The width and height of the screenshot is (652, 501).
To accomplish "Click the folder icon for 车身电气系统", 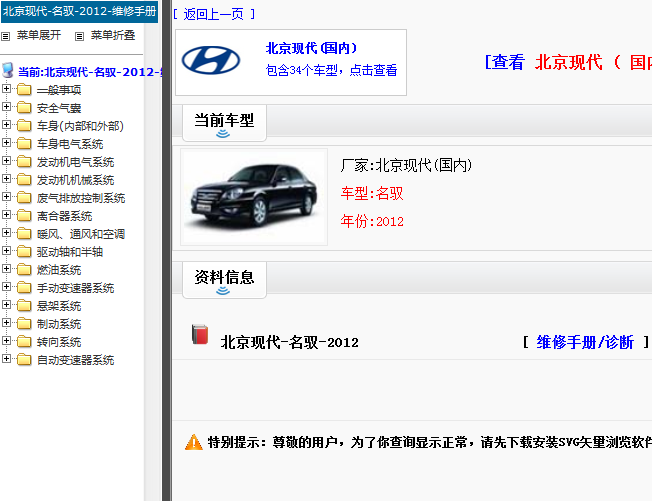I will tap(24, 144).
